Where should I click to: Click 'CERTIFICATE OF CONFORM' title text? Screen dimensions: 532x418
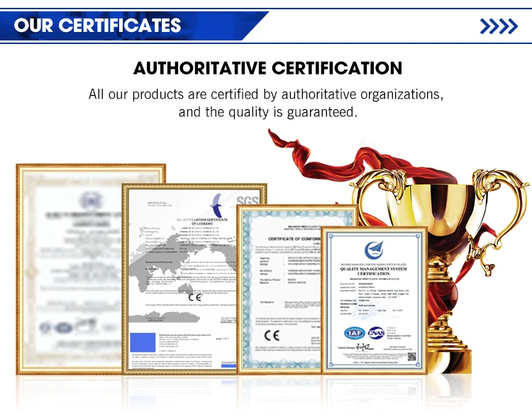point(294,238)
